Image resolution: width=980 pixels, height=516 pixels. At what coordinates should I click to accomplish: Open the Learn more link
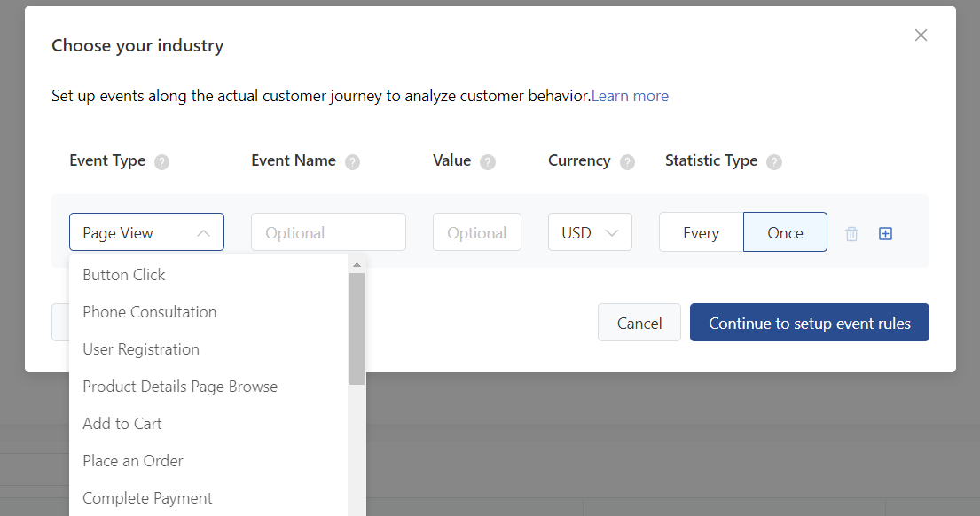click(x=630, y=96)
